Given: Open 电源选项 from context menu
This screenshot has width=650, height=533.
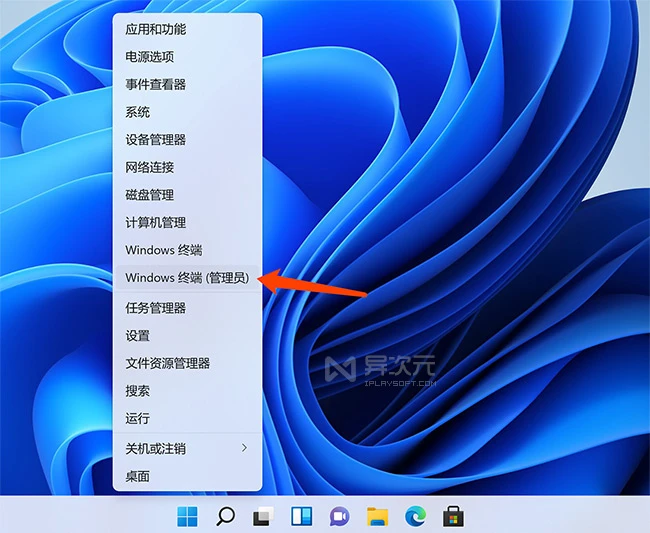Looking at the screenshot, I should pos(187,57).
